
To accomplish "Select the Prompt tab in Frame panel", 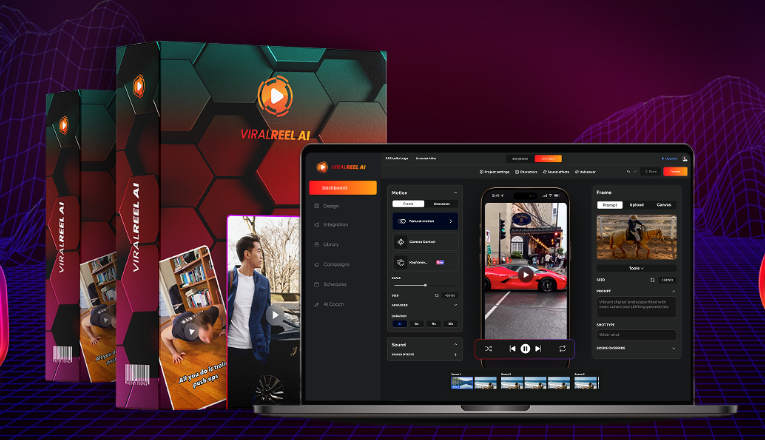I will (x=610, y=205).
